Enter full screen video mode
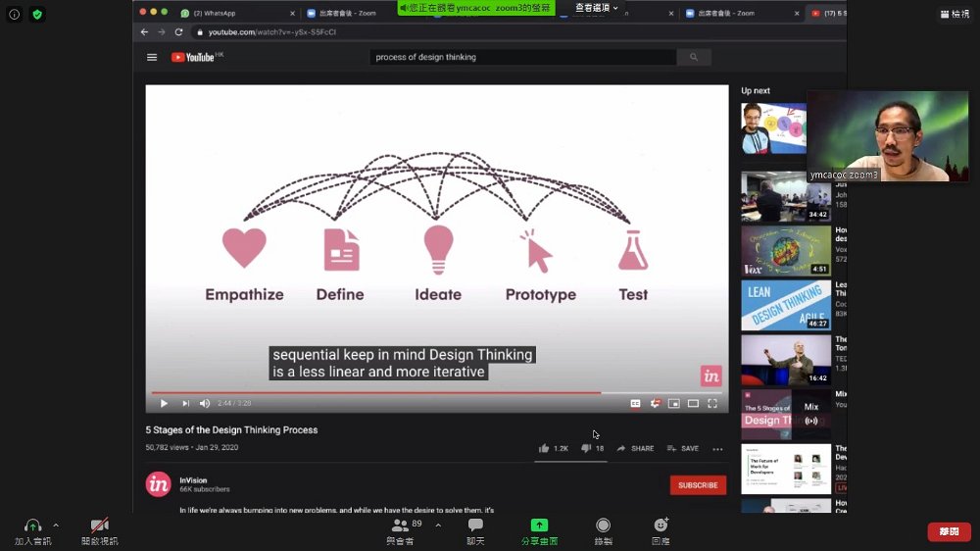This screenshot has width=980, height=551. coord(712,403)
